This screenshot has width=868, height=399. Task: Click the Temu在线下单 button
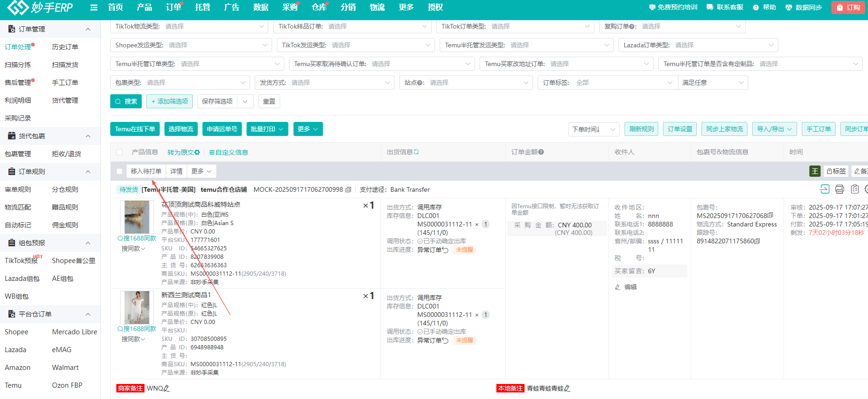135,129
